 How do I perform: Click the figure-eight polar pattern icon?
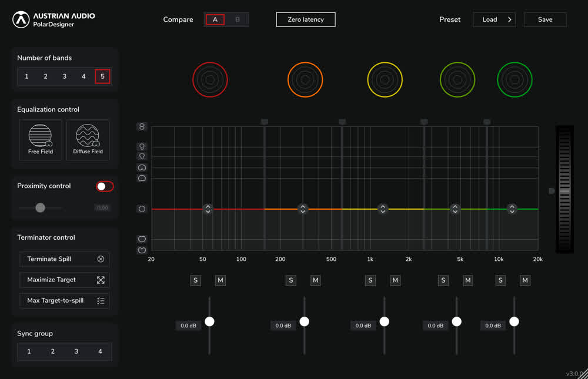(142, 127)
